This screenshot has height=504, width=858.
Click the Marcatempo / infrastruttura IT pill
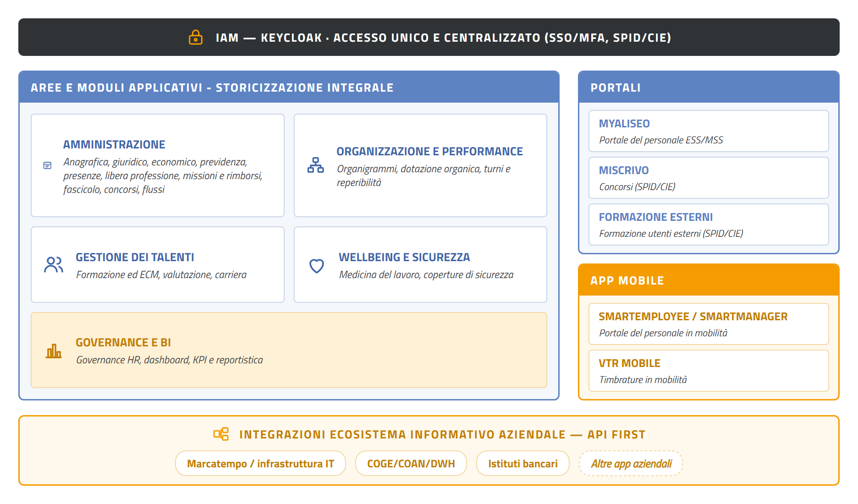tap(260, 464)
